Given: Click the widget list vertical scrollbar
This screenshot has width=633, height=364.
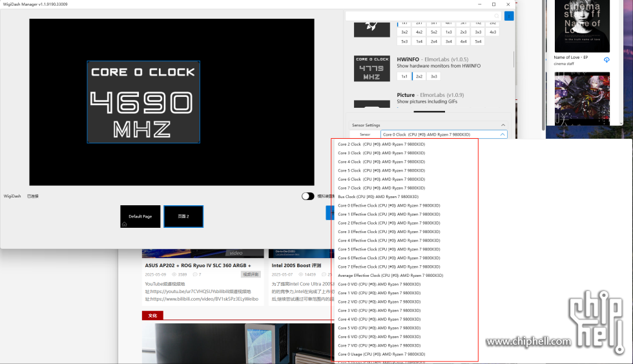Looking at the screenshot, I should coord(514,59).
